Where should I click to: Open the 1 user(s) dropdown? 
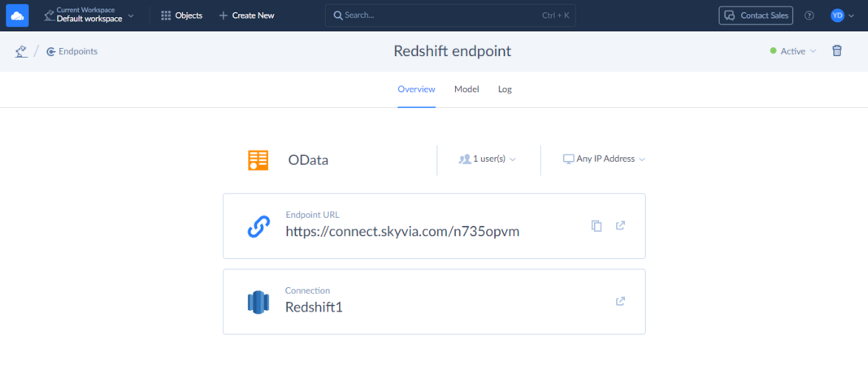488,159
